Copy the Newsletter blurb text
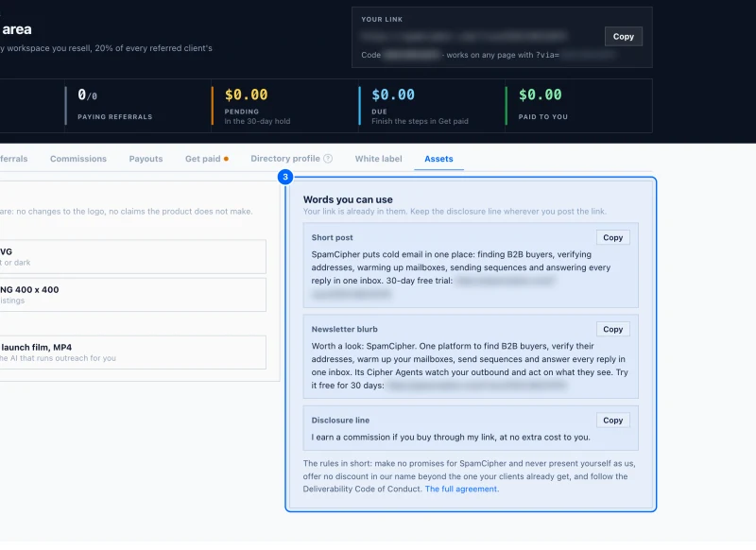 tap(612, 329)
